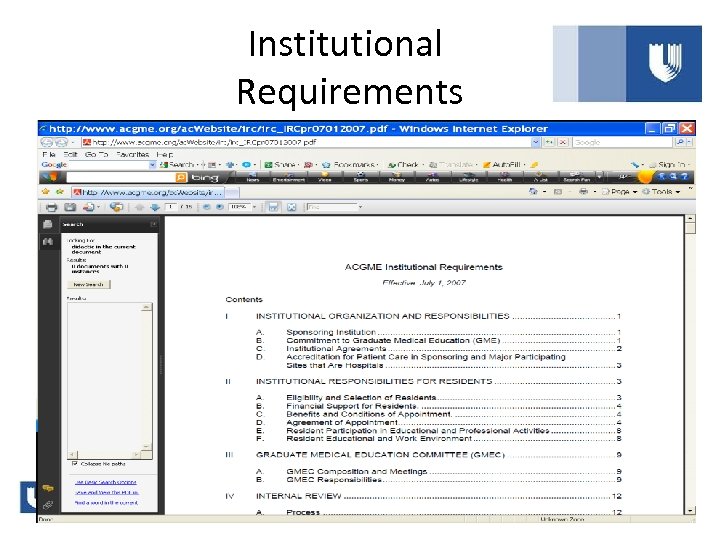Click the document's vertical scrollbar down arrow
Screen dimensions: 720x540
690,510
